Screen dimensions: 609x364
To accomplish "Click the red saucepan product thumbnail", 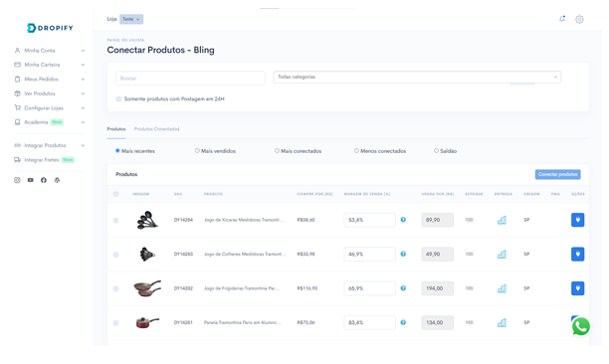I will pyautogui.click(x=147, y=322).
